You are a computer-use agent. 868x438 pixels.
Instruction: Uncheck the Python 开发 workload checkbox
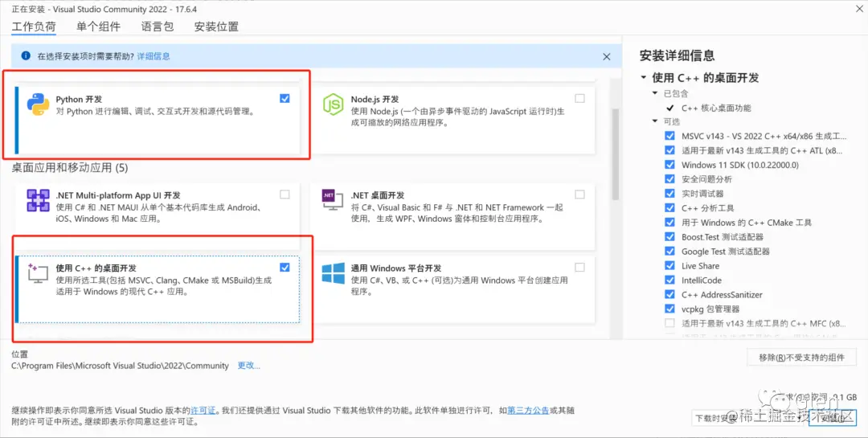(285, 99)
